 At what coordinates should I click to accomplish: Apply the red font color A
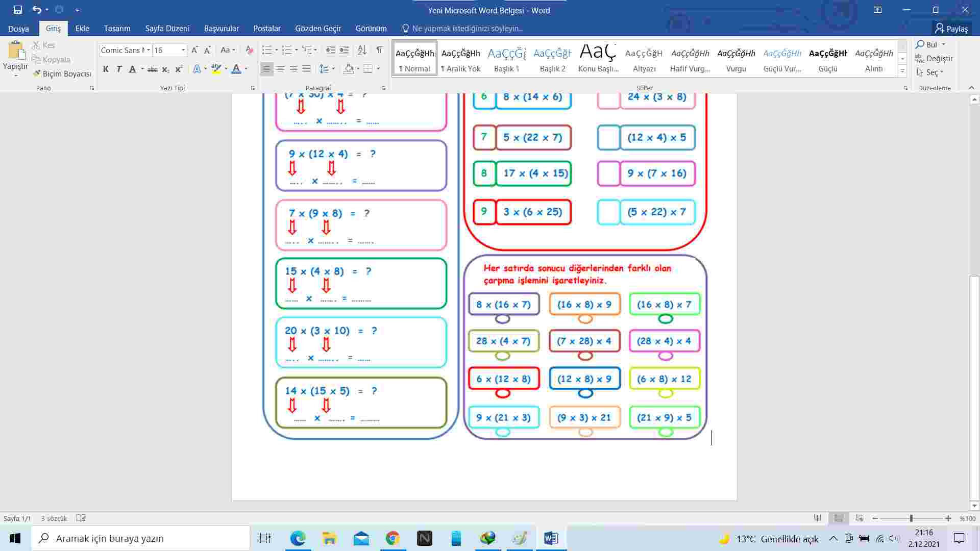click(x=236, y=69)
